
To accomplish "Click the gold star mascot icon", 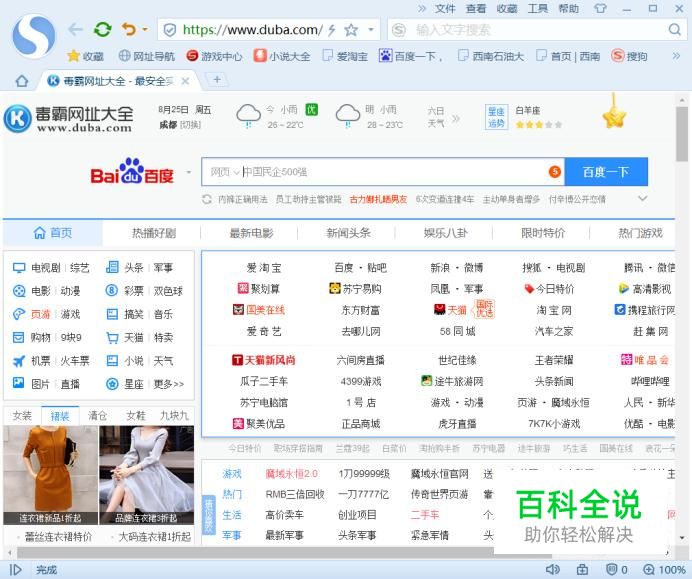I will [613, 118].
